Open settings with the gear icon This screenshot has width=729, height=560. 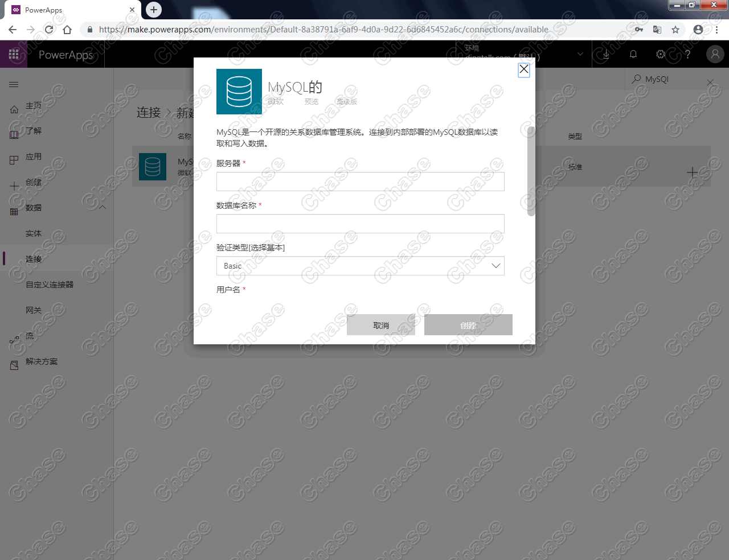point(660,54)
